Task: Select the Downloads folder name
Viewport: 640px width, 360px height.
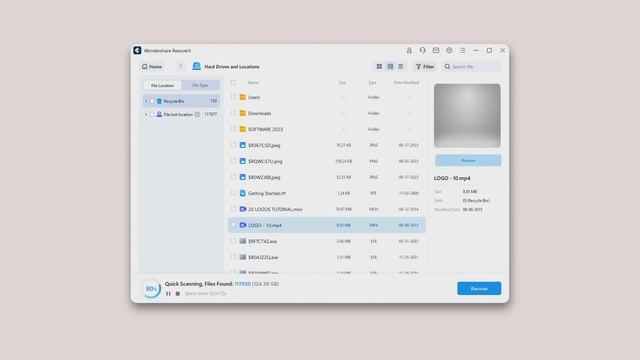Action: coord(260,113)
